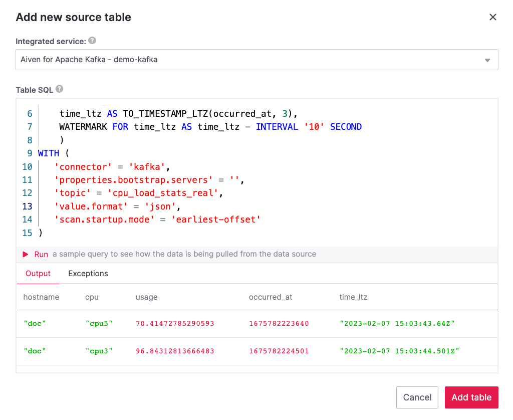Click line number 9 beside WITH clause

point(29,153)
